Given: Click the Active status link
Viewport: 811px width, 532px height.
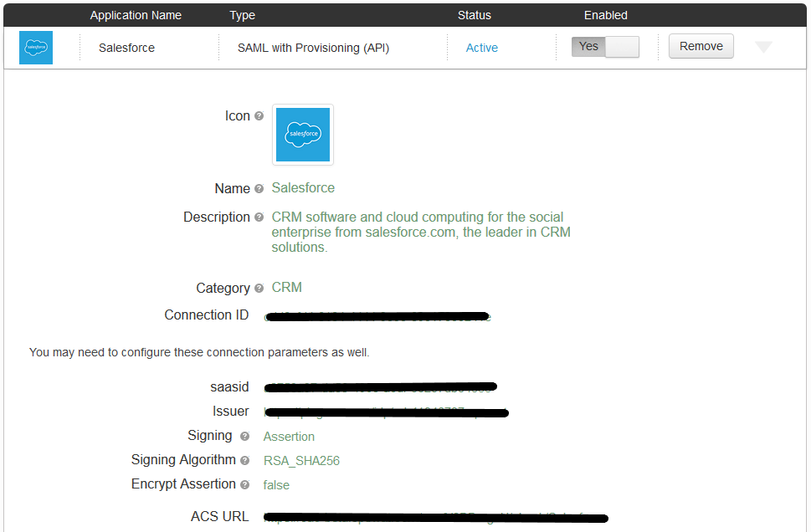Looking at the screenshot, I should click(481, 48).
